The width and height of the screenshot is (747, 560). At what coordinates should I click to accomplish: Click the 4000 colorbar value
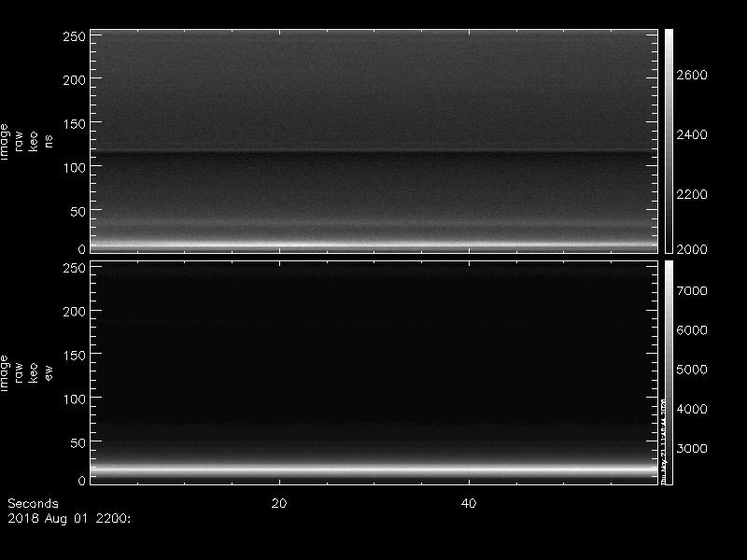pyautogui.click(x=692, y=409)
